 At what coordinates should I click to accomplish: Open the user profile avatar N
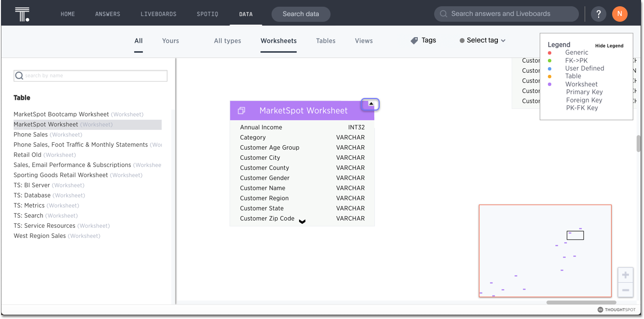pyautogui.click(x=620, y=14)
